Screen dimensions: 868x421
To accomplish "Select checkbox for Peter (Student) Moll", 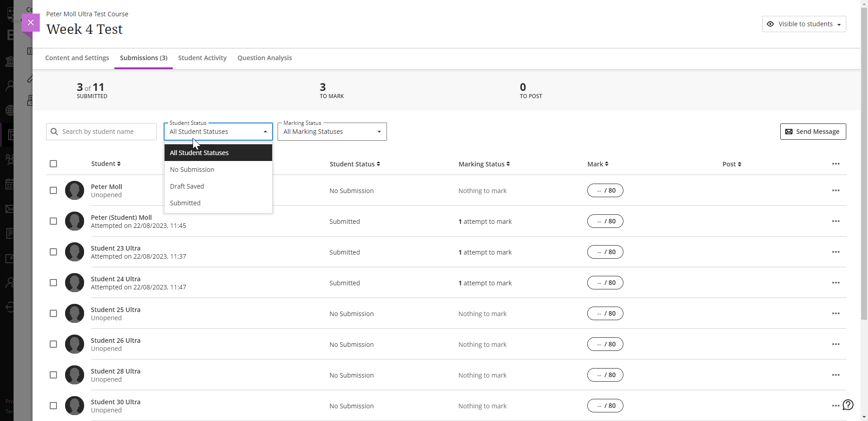I will pyautogui.click(x=53, y=221).
